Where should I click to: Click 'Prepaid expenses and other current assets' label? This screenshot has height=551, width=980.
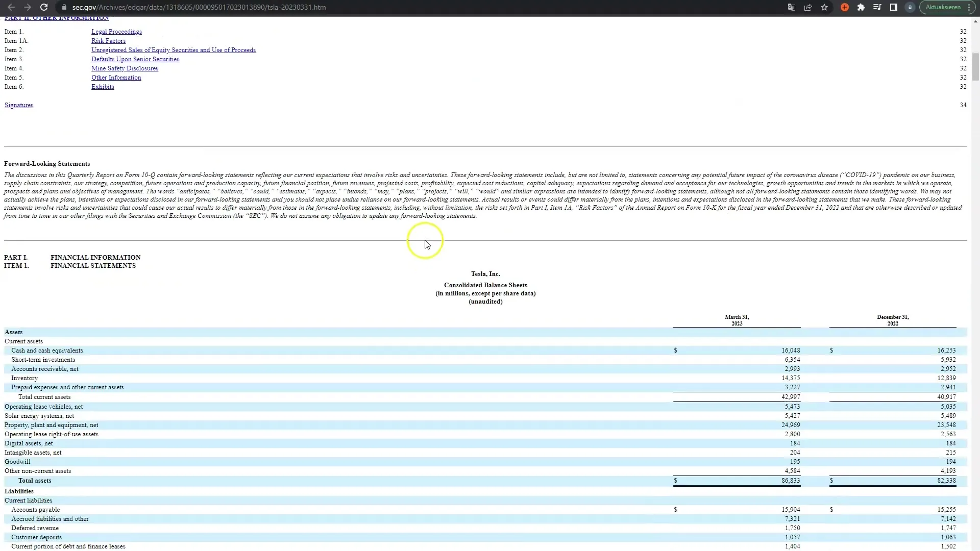click(x=67, y=387)
